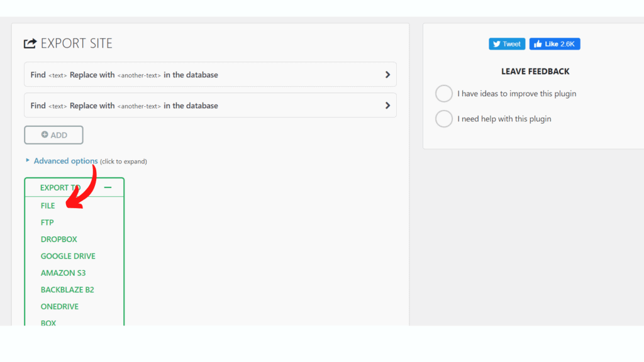
Task: Click the Facebook Like thumbs-up button
Action: coord(554,44)
